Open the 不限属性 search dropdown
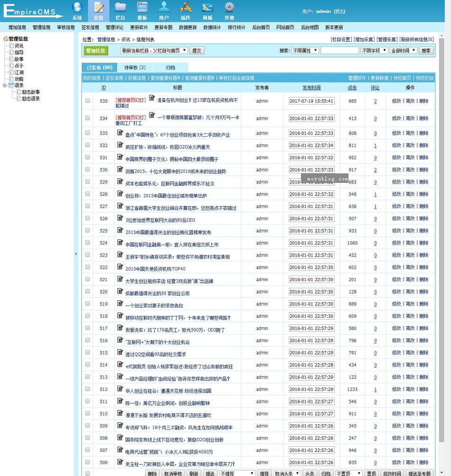 (305, 50)
